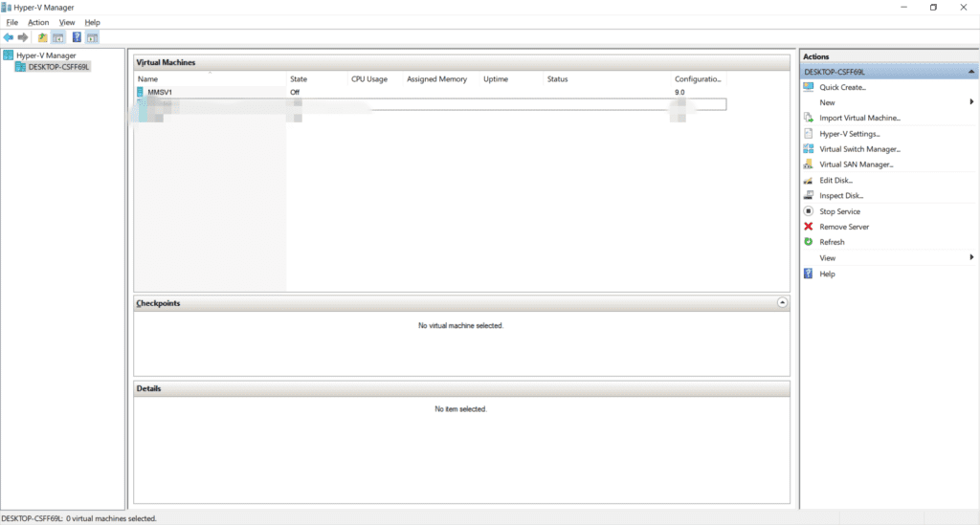980x525 pixels.
Task: Click the 'No item selected.' text in Details
Action: tap(460, 409)
